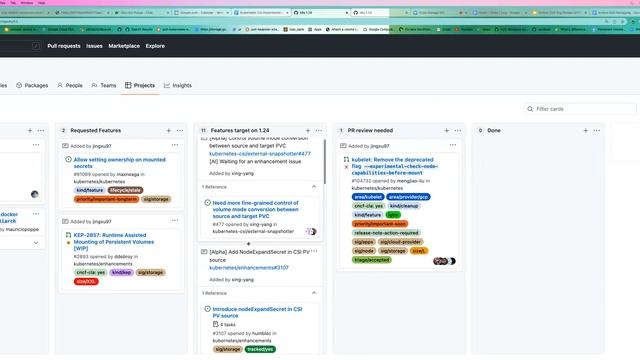Image resolution: width=640 pixels, height=360 pixels.
Task: Follow kubernetes-csi/external-snapshotter#477 link
Action: coord(260,154)
